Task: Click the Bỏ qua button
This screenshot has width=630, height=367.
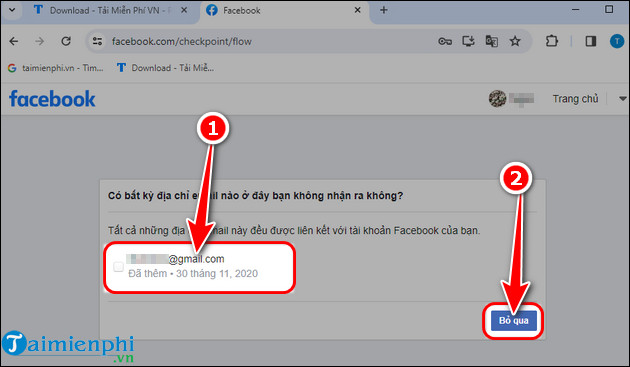Action: coord(513,320)
